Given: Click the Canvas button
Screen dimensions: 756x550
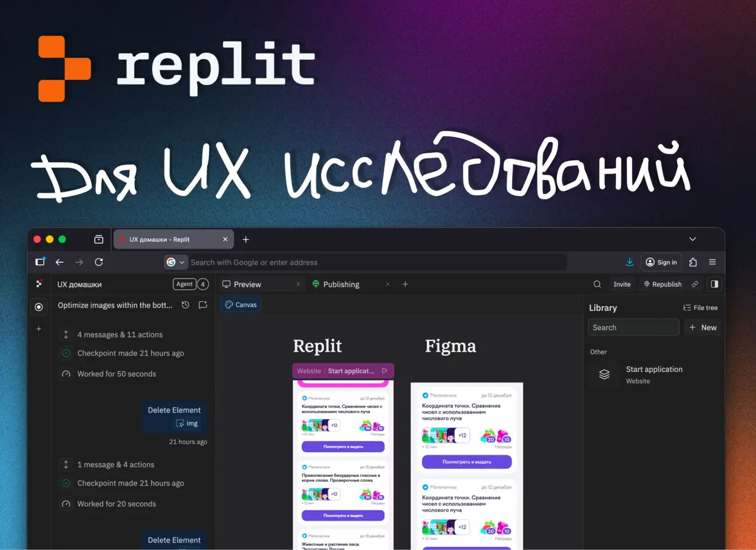Looking at the screenshot, I should click(x=241, y=305).
